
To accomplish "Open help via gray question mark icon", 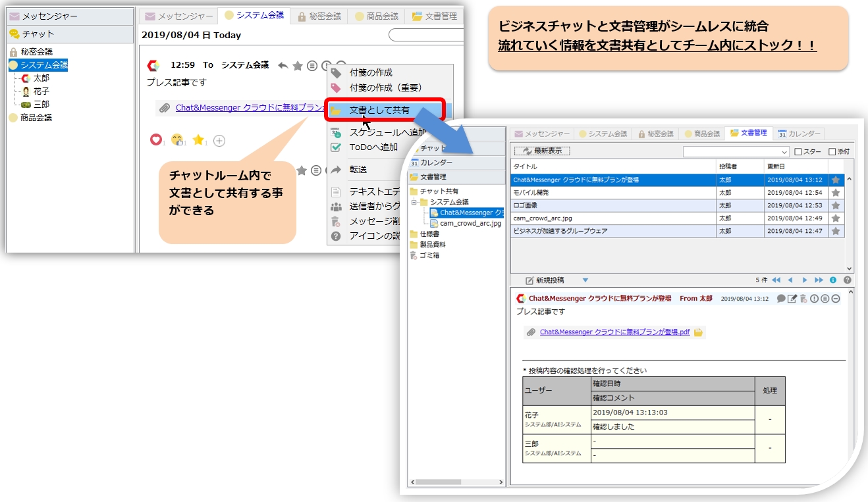I will coord(847,280).
